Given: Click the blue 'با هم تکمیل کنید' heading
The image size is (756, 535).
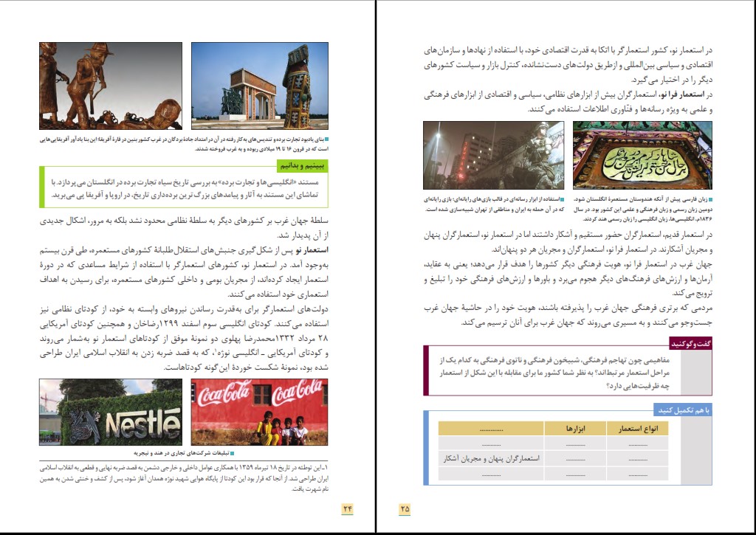Looking at the screenshot, I should pyautogui.click(x=684, y=410).
